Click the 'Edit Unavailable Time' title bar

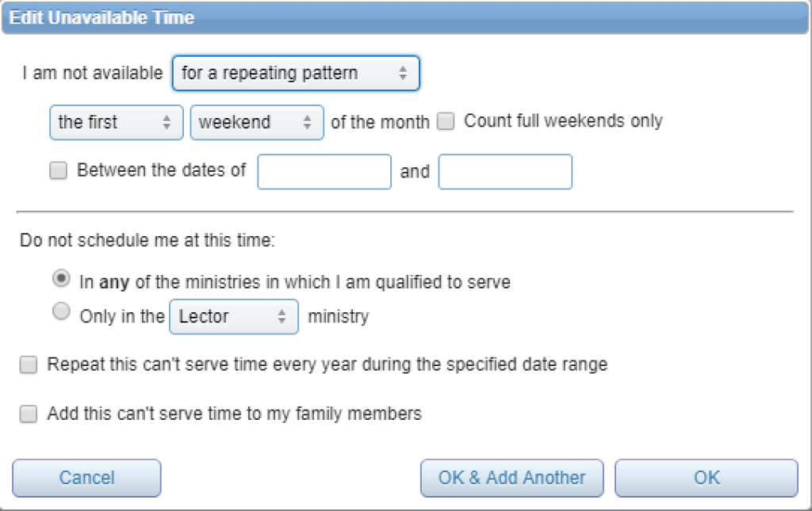406,17
